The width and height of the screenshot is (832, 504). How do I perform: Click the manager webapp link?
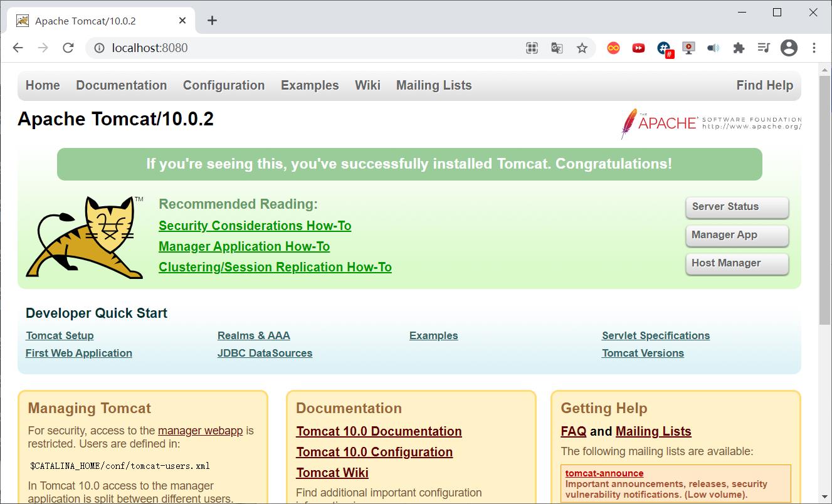[x=200, y=431]
